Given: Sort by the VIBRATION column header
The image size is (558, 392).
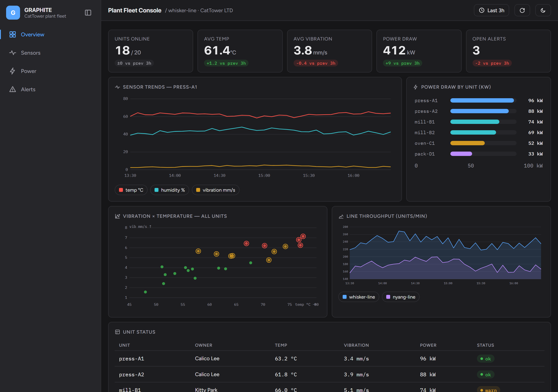Looking at the screenshot, I should (x=356, y=345).
